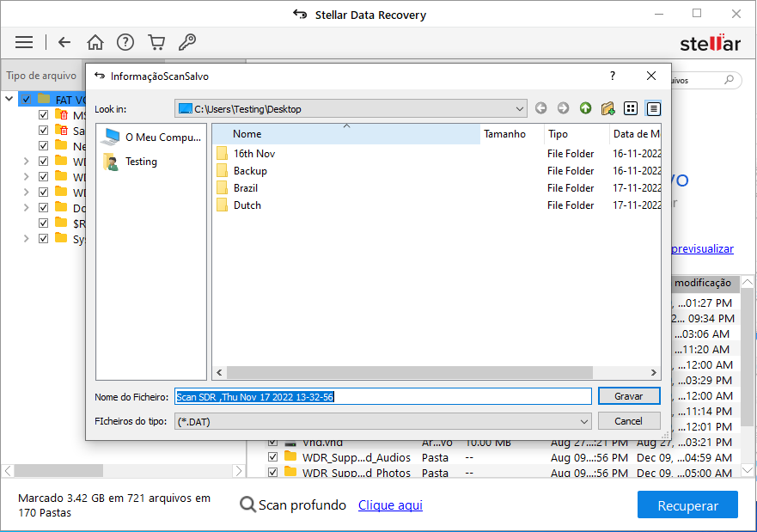
Task: Sort dialog files by Tipo column
Action: tap(577, 134)
